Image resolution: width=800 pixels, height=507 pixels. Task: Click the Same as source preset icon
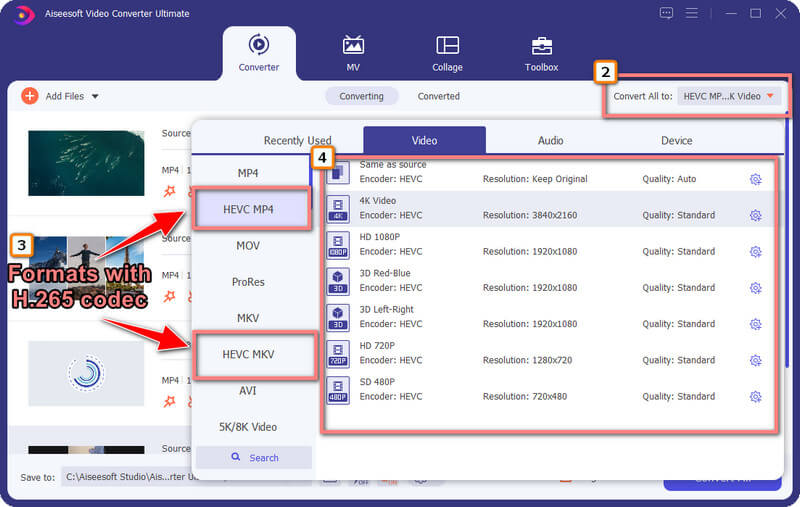tap(338, 172)
